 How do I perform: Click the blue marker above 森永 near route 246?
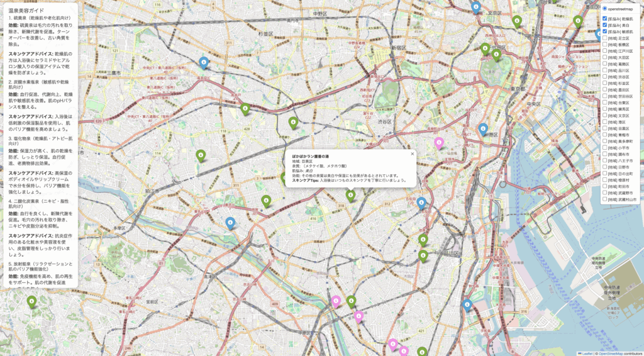[x=230, y=223]
